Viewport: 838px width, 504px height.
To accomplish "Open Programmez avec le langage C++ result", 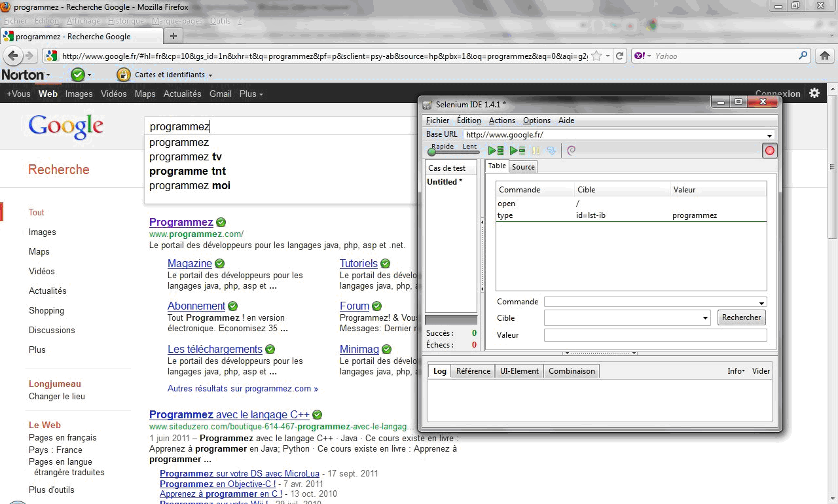I will 229,414.
